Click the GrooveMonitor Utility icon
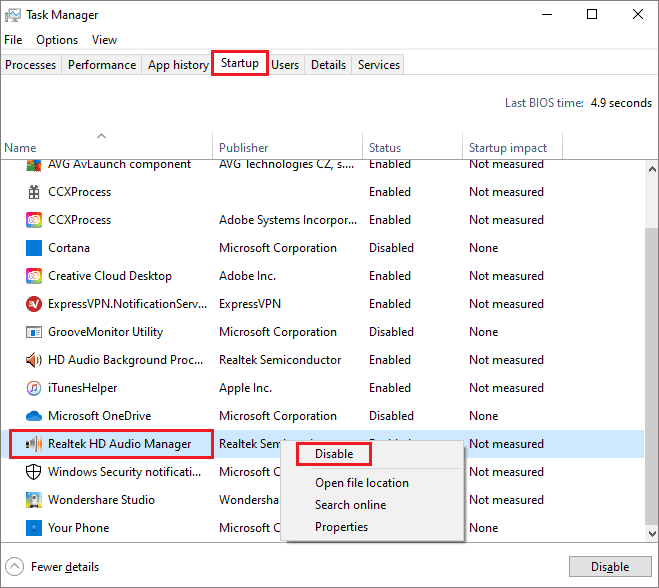Screen dimensions: 659x588 click(34, 332)
